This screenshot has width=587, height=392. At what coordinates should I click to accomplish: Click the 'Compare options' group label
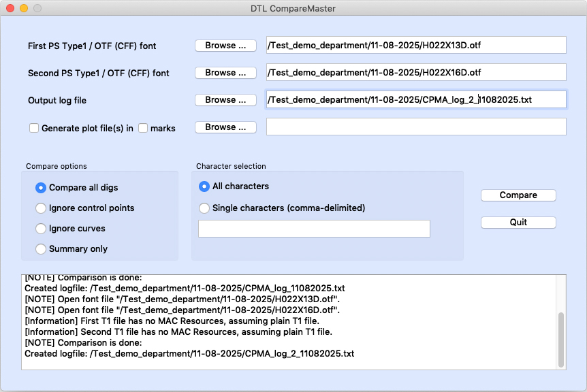pyautogui.click(x=56, y=166)
